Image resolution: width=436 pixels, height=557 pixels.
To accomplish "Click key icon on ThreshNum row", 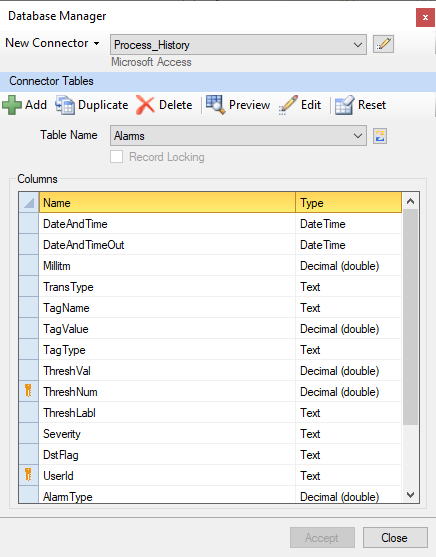I will [x=28, y=391].
